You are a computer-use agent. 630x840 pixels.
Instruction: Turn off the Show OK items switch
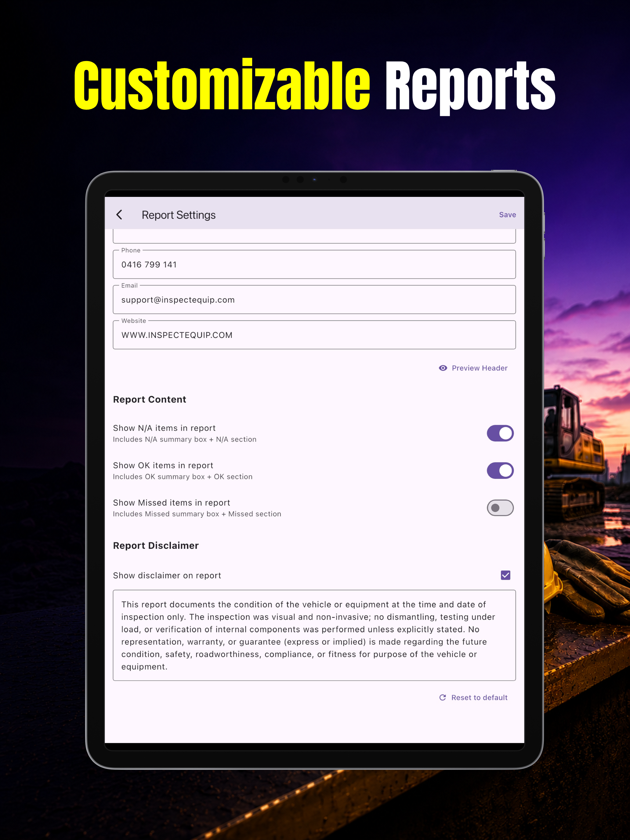click(x=500, y=470)
